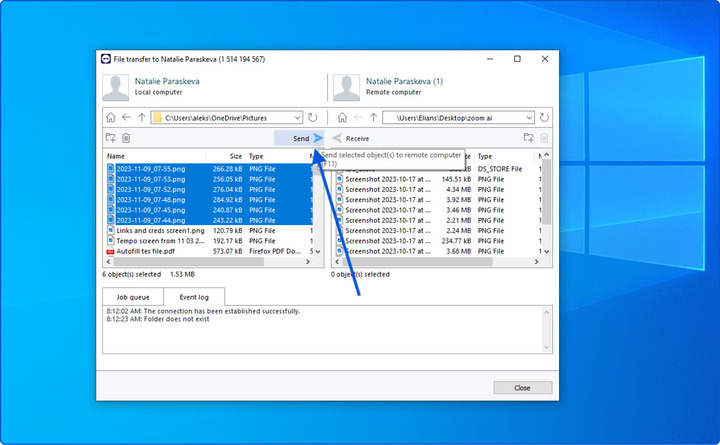This screenshot has width=720, height=445.
Task: Create new folder in local pane
Action: click(111, 138)
